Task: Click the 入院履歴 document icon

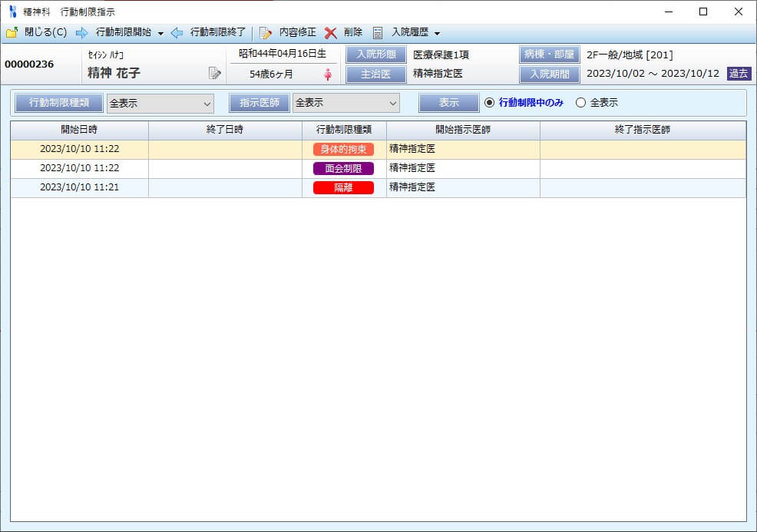Action: pyautogui.click(x=378, y=33)
